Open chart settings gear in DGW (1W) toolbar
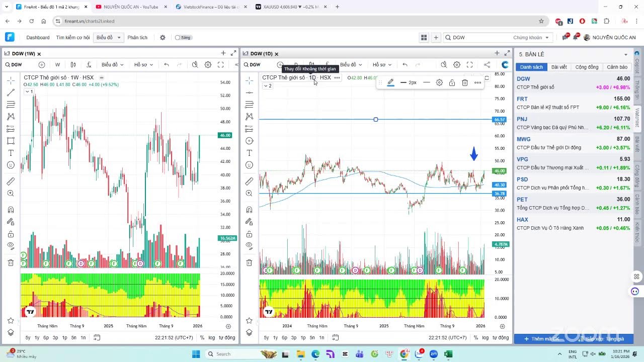 pos(208,64)
